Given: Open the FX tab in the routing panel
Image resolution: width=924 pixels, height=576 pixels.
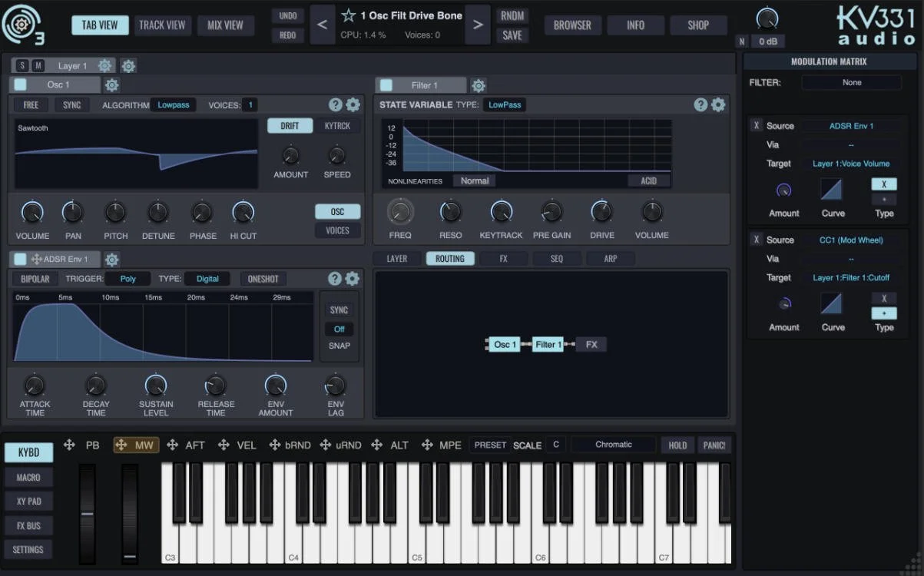Looking at the screenshot, I should pyautogui.click(x=503, y=258).
